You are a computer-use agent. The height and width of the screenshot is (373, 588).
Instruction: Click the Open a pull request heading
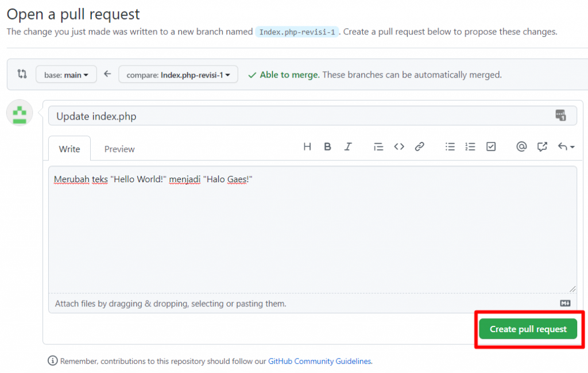73,14
